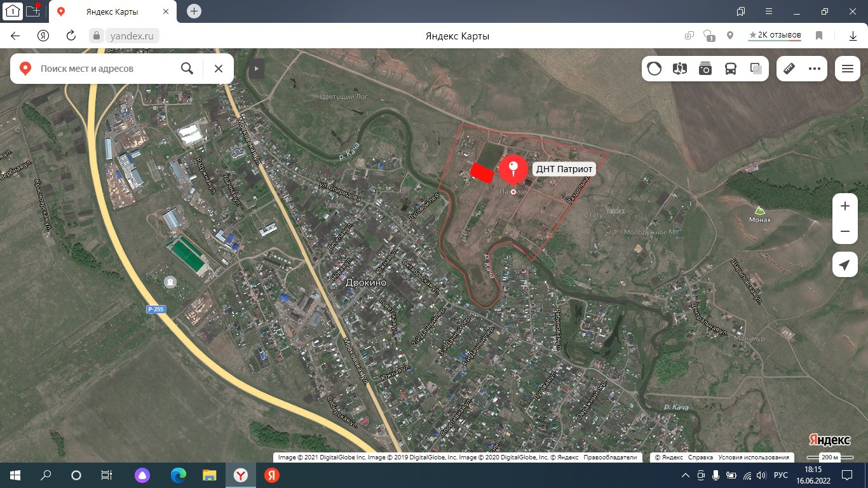Open the Windows notification center icon
This screenshot has height=488, width=868.
(848, 475)
